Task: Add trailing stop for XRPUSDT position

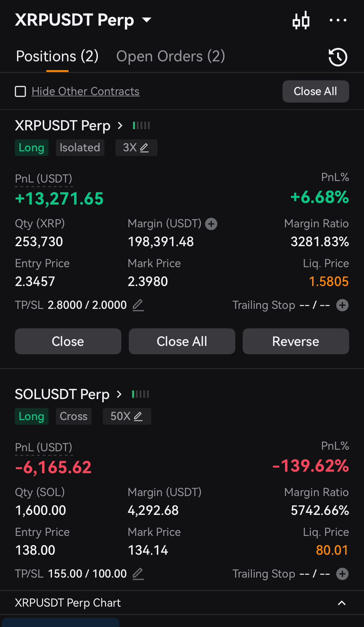Action: [342, 305]
